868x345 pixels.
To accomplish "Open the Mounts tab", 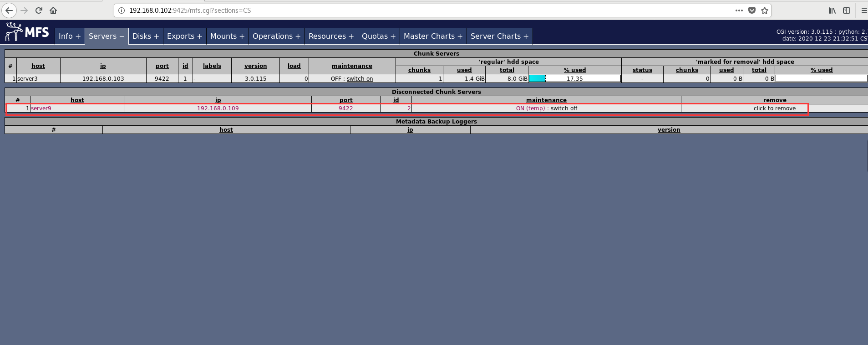I will click(228, 36).
